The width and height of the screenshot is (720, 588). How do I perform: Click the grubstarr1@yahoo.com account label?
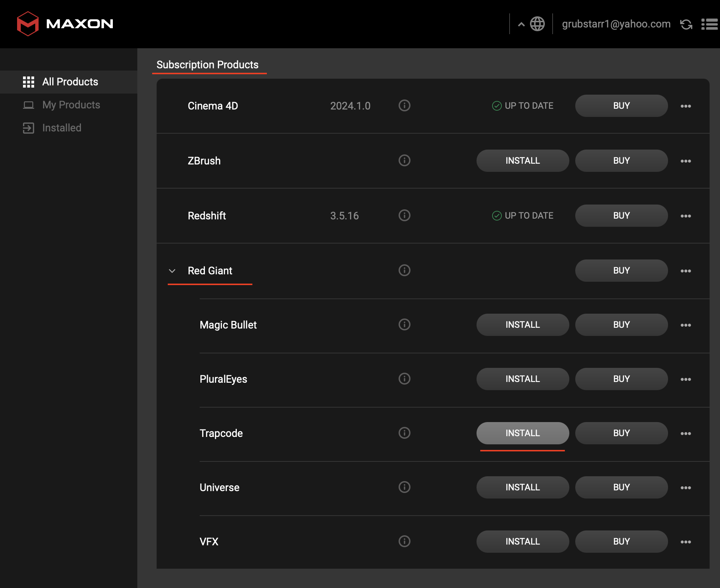coord(616,24)
